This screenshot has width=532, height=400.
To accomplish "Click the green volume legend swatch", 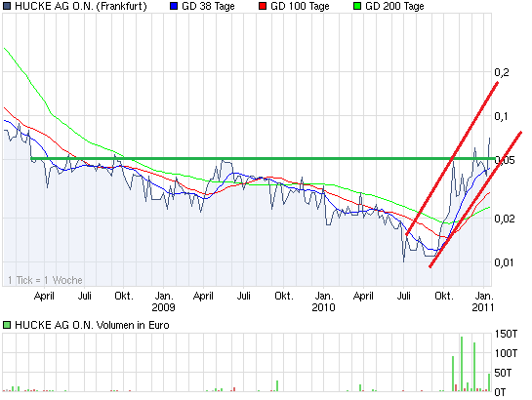I will [x=7, y=325].
